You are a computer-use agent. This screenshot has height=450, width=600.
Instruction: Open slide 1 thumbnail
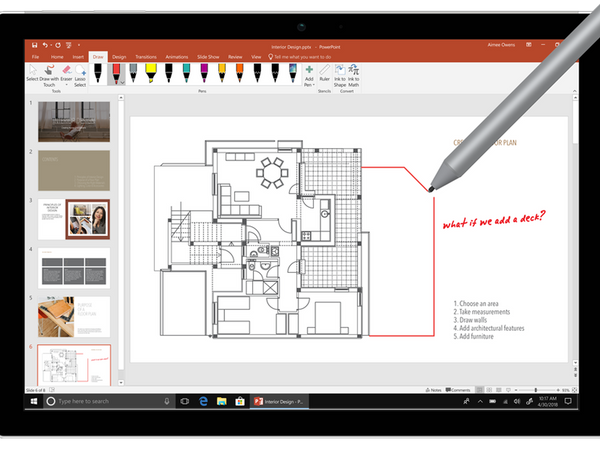pos(74,122)
